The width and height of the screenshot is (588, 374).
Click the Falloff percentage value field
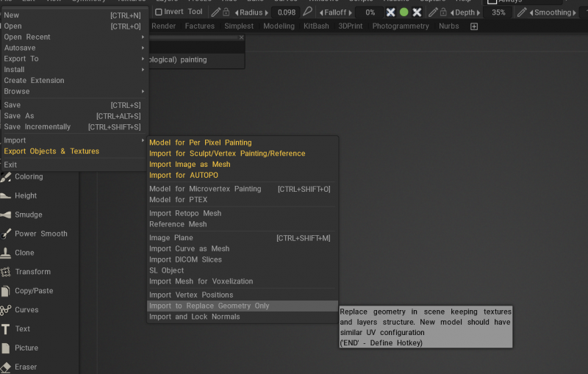(x=370, y=12)
